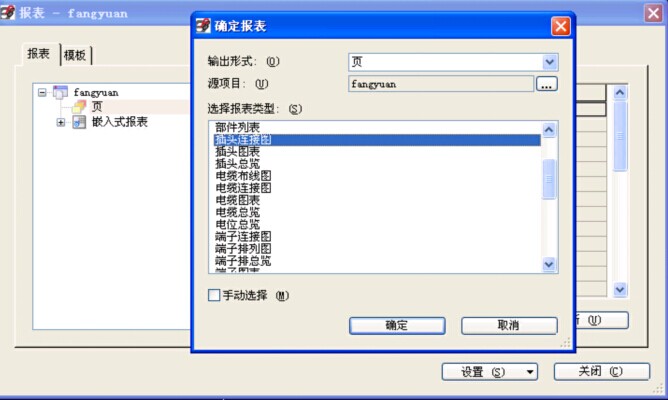Click the 取消 button

(x=508, y=325)
